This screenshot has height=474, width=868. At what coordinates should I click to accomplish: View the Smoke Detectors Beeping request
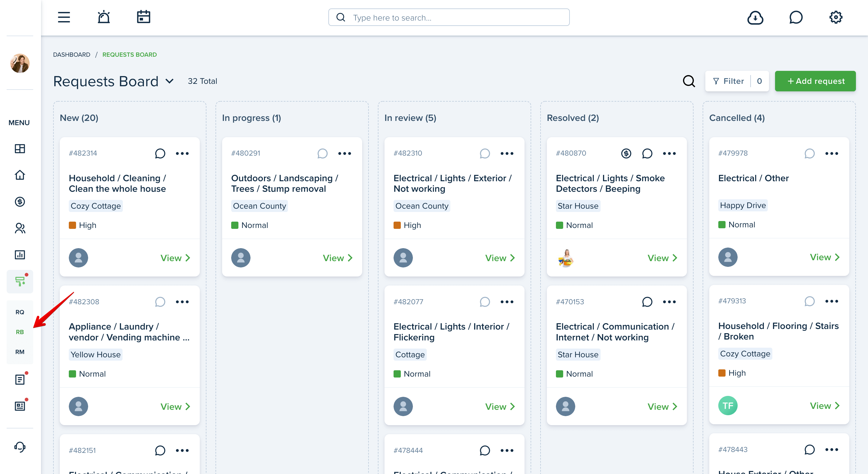pos(662,258)
